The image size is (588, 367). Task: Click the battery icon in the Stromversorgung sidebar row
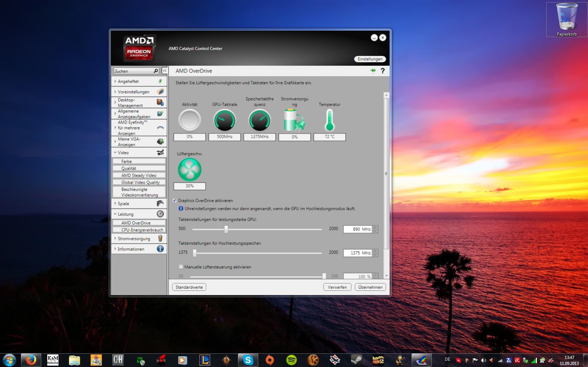point(160,239)
